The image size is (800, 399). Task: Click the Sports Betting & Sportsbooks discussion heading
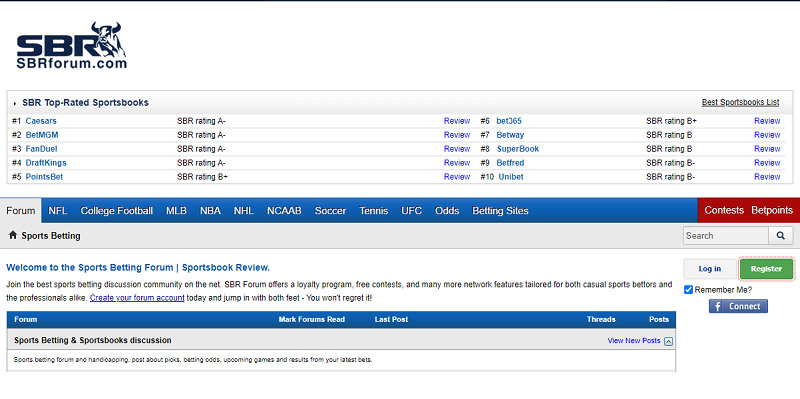click(93, 340)
